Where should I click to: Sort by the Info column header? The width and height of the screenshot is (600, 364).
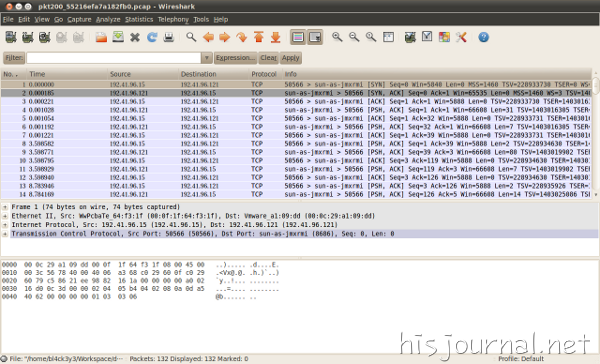[x=437, y=74]
